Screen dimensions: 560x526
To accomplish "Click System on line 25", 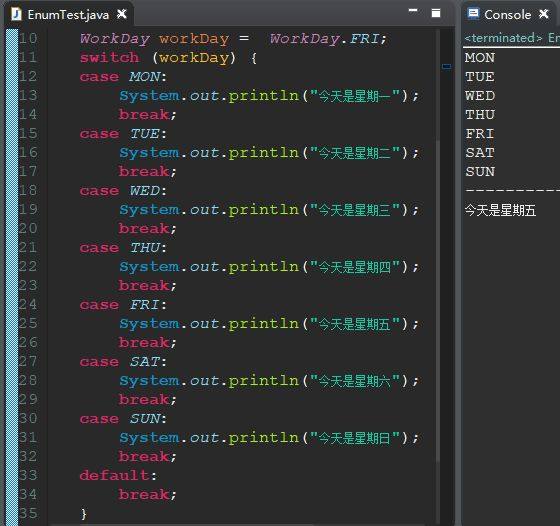I will (x=149, y=324).
